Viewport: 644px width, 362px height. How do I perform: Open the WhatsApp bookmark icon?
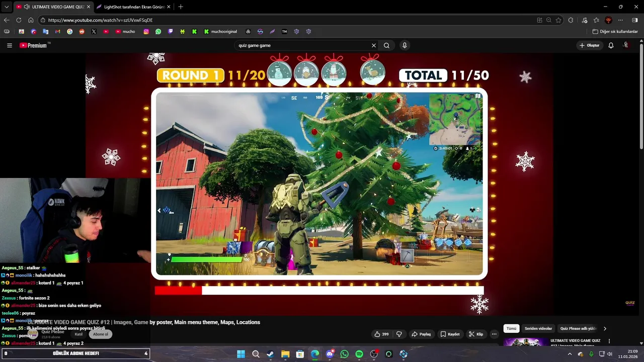[158, 31]
